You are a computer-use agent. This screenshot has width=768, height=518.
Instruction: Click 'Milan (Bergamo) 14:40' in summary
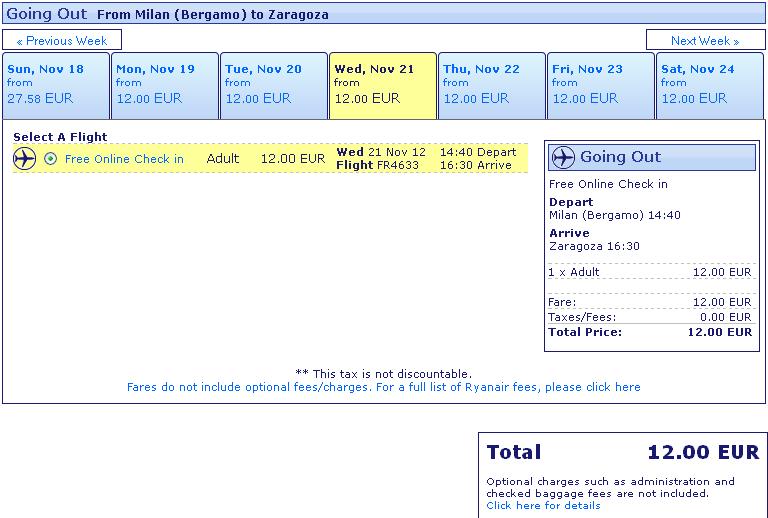pos(615,215)
